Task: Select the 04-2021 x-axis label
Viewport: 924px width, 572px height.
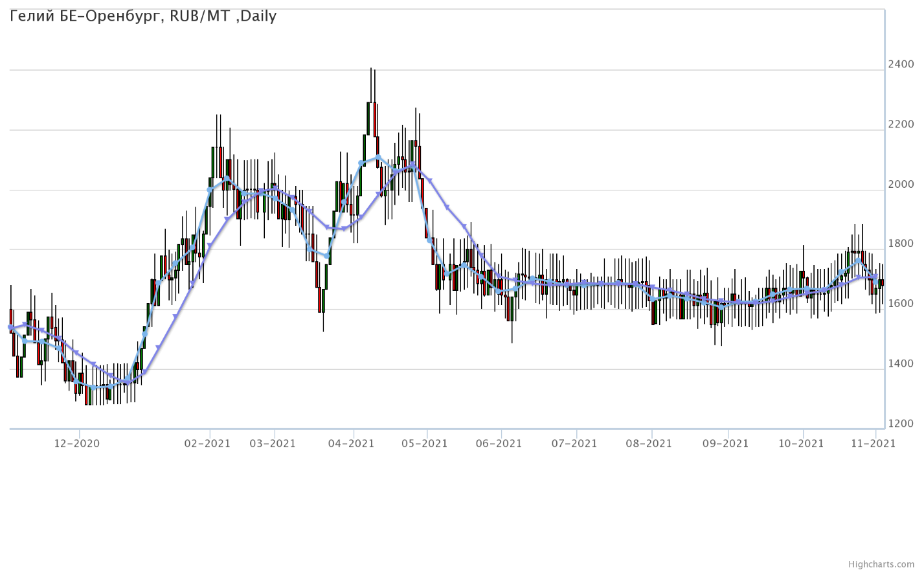Action: click(352, 443)
